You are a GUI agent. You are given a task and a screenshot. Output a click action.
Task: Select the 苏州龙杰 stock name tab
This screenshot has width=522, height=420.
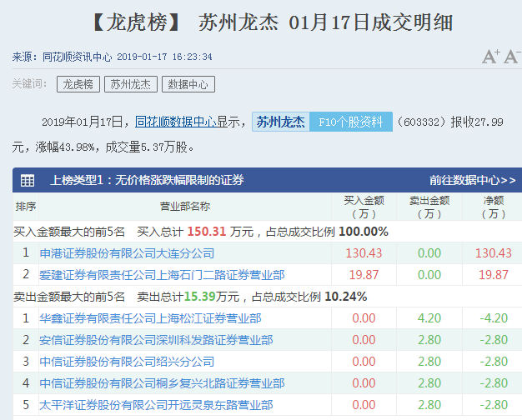280,122
